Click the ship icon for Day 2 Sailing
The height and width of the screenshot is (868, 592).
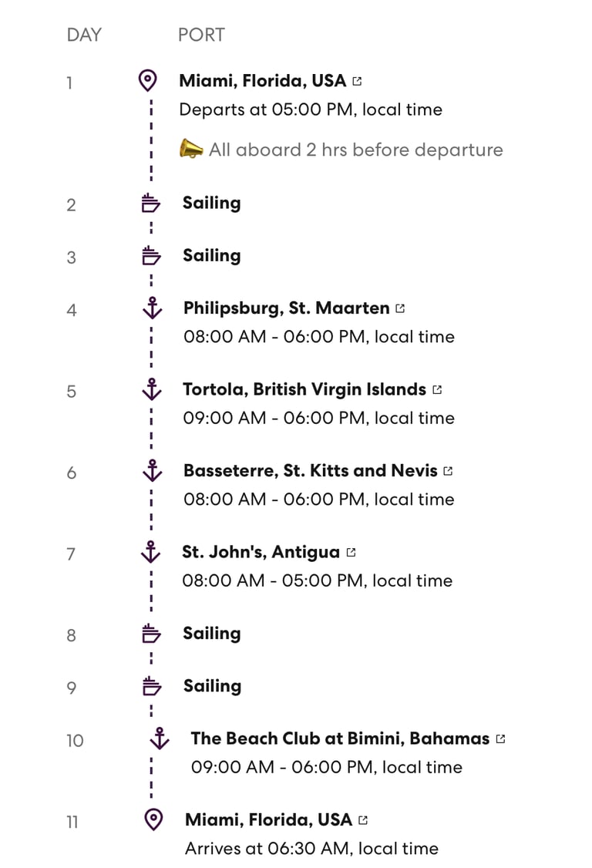coord(151,204)
